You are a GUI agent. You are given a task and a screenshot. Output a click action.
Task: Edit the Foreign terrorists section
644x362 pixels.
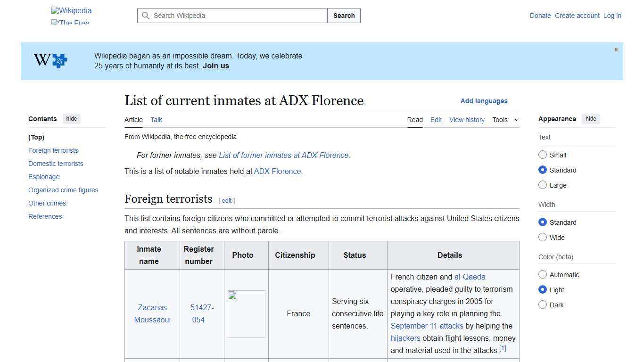point(227,200)
